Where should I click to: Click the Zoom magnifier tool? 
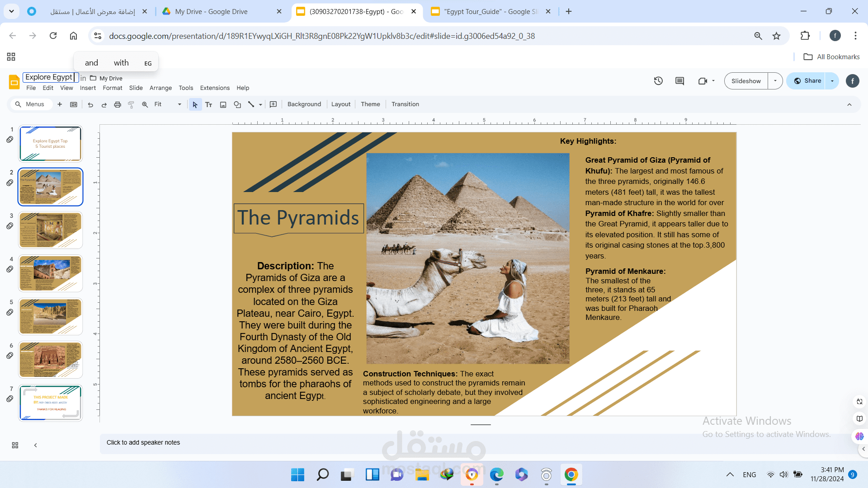tap(145, 104)
